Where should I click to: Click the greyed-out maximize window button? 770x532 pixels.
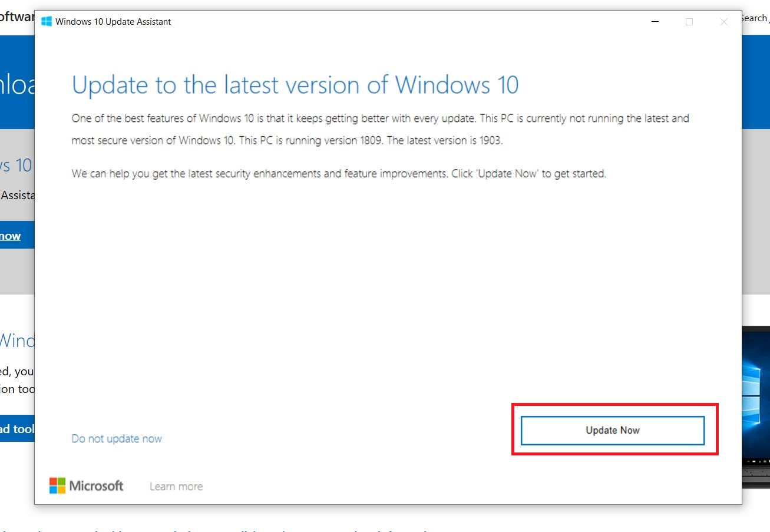pos(689,22)
